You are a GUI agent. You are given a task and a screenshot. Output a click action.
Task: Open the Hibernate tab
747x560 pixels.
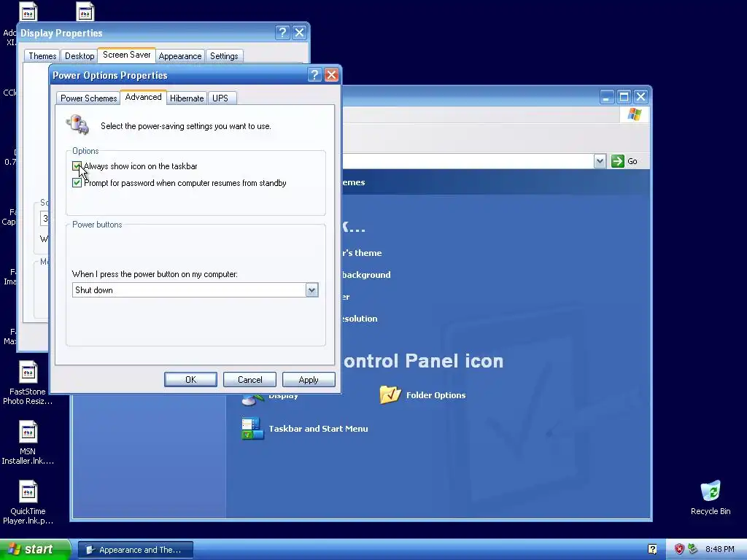[187, 98]
